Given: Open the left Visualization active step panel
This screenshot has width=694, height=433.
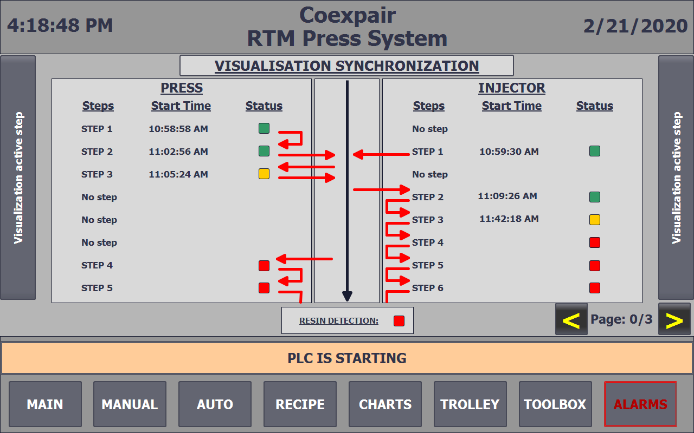Looking at the screenshot, I should pos(18,178).
